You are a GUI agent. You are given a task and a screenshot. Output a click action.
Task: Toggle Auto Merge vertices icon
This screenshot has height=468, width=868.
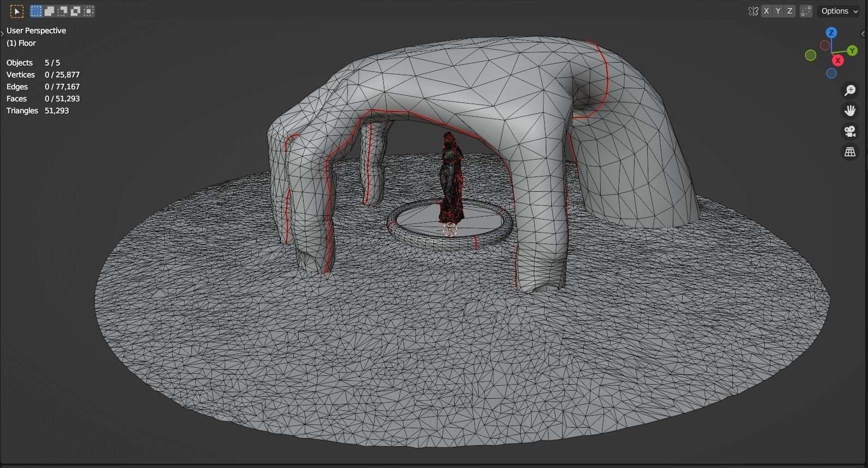pyautogui.click(x=806, y=11)
